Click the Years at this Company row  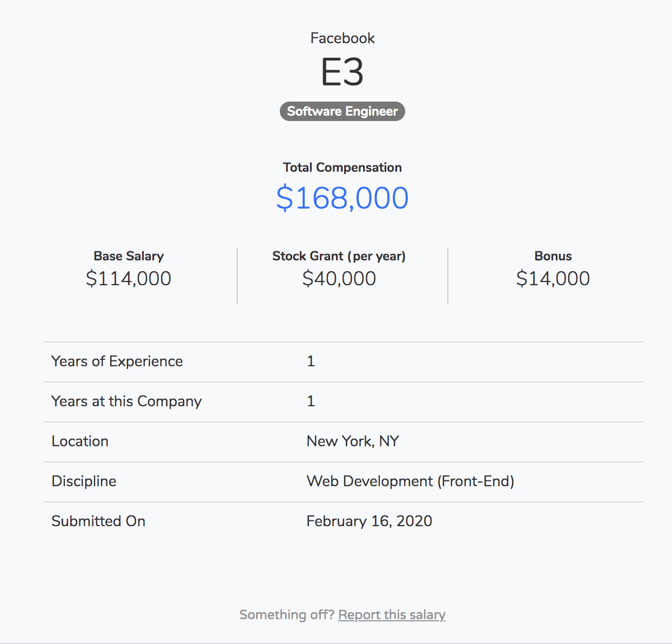[126, 401]
